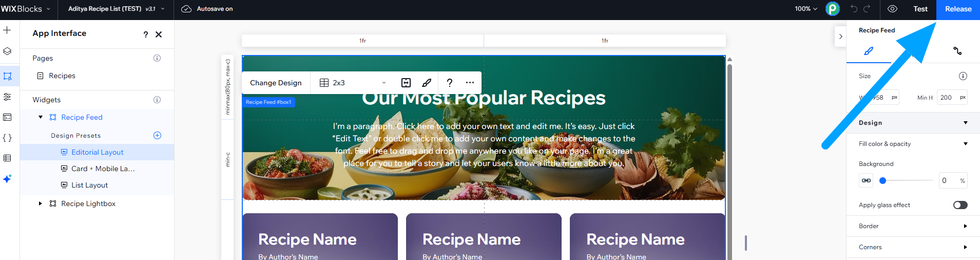
Task: Add a new design preset
Action: point(157,136)
